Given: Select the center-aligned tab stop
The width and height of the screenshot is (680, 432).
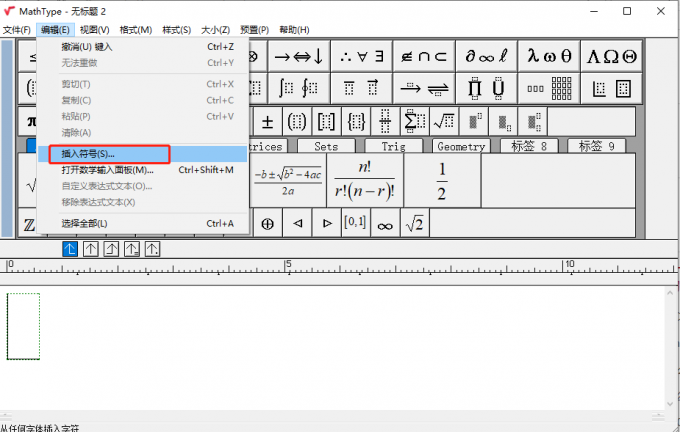Looking at the screenshot, I should click(91, 249).
